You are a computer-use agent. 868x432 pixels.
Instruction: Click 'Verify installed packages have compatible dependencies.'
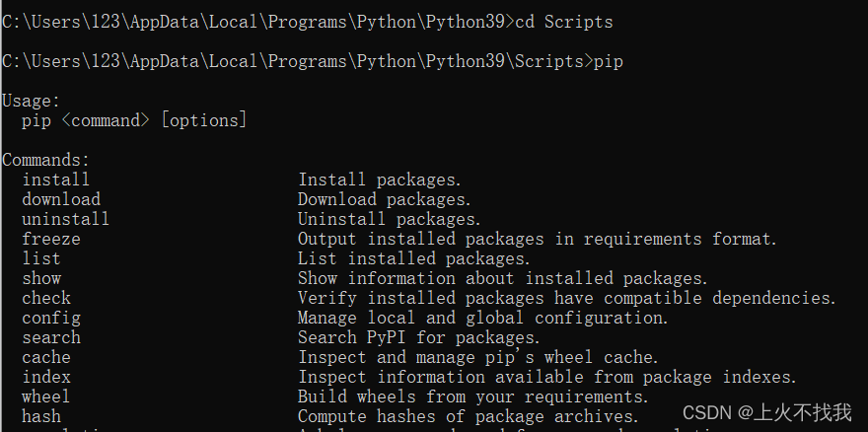(567, 299)
